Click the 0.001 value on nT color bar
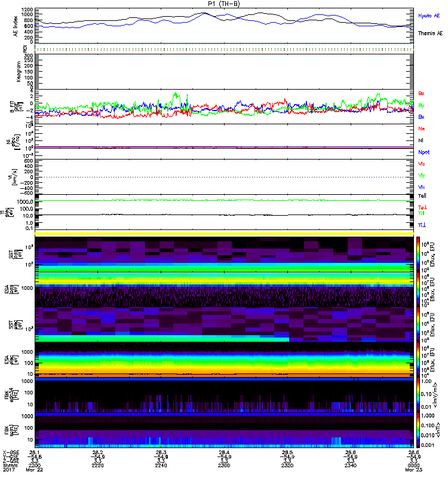Screen dimensions: 448x478 (427, 445)
